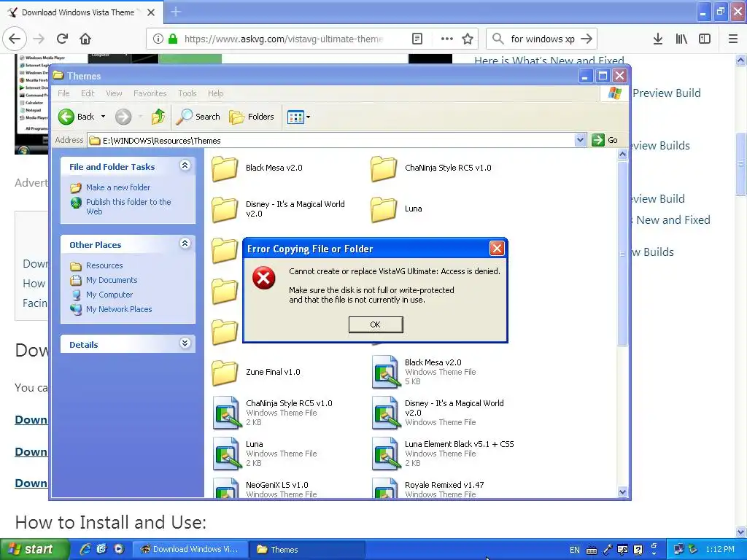Click Themes window scrollbar up arrow
This screenshot has height=560, width=747.
pos(622,155)
